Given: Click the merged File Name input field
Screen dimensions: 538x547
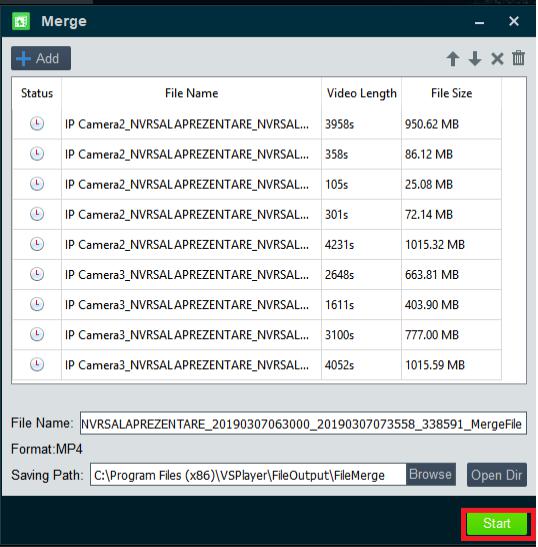Looking at the screenshot, I should [x=303, y=424].
